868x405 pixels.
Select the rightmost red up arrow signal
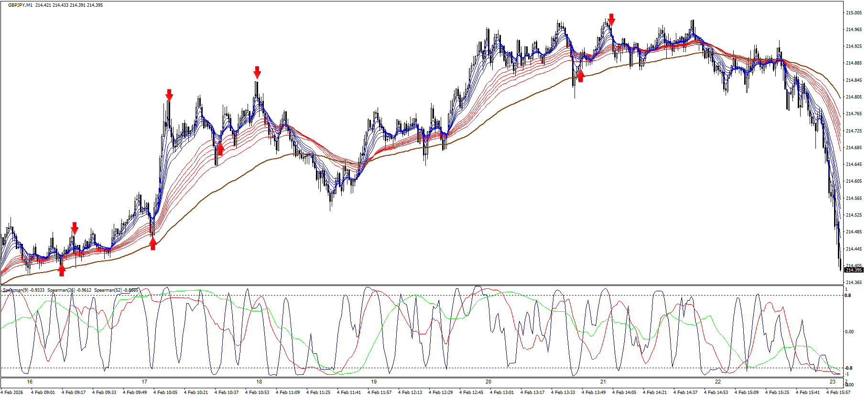click(x=581, y=76)
